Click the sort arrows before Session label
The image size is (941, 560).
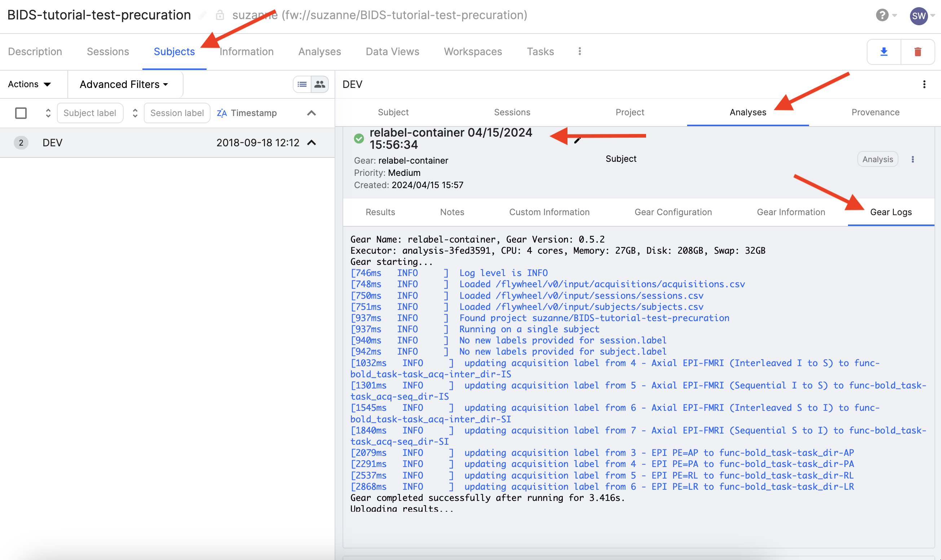tap(135, 113)
